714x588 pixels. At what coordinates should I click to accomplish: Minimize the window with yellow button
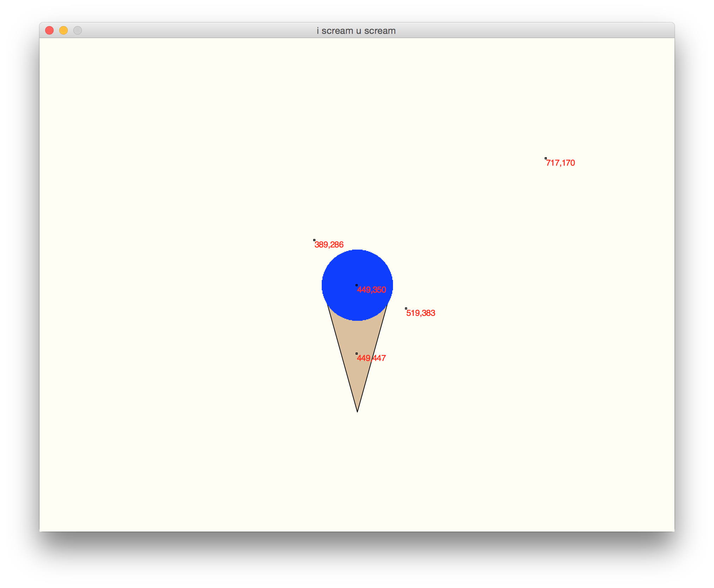pos(63,31)
